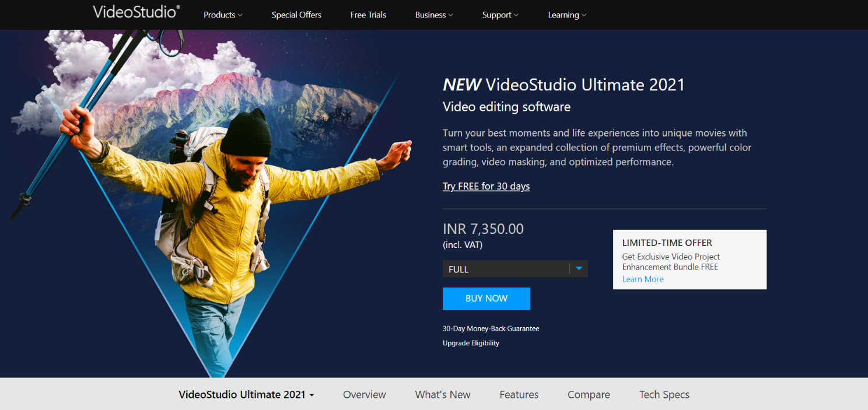Open the Products menu

(223, 15)
